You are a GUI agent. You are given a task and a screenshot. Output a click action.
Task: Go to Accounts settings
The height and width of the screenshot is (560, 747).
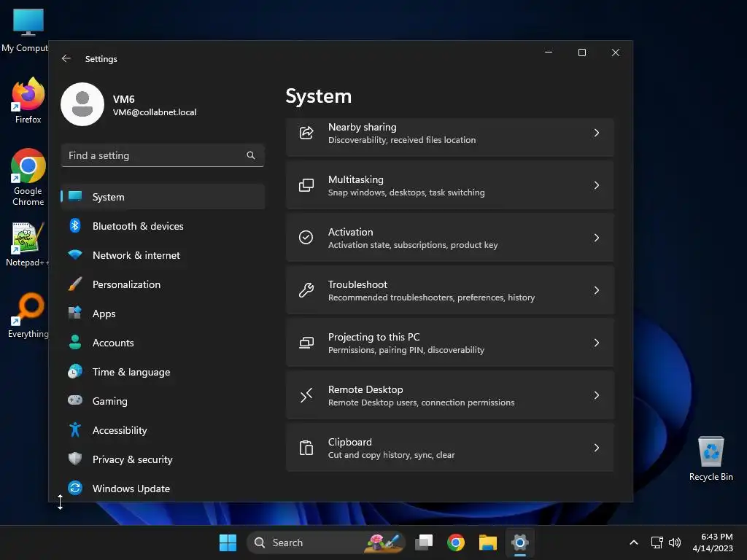point(163,343)
